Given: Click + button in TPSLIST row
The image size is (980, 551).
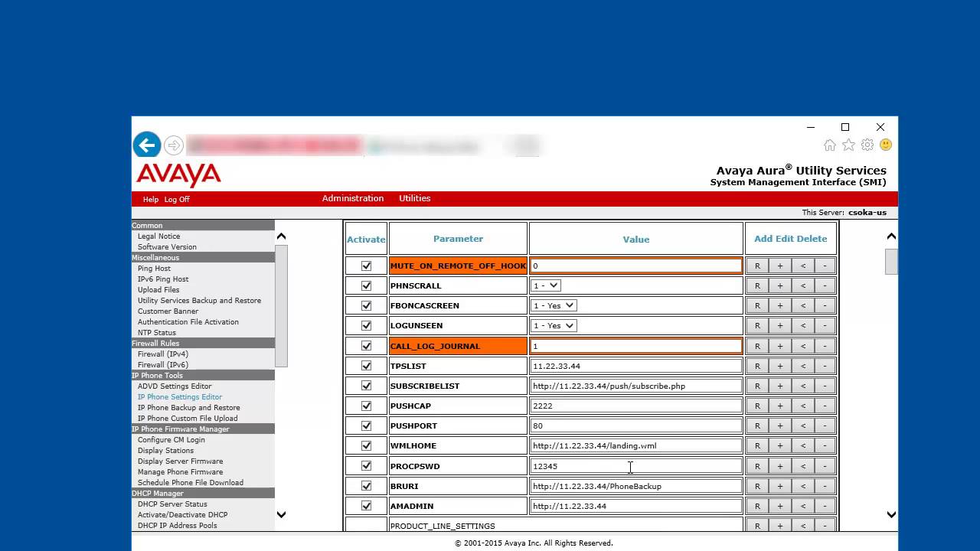Looking at the screenshot, I should pyautogui.click(x=780, y=366).
